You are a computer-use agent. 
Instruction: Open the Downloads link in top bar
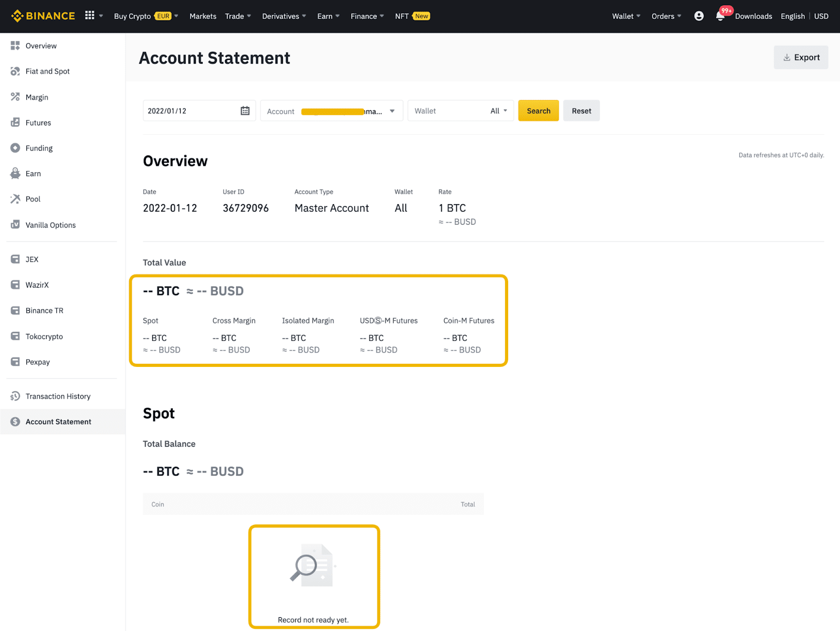pos(753,16)
